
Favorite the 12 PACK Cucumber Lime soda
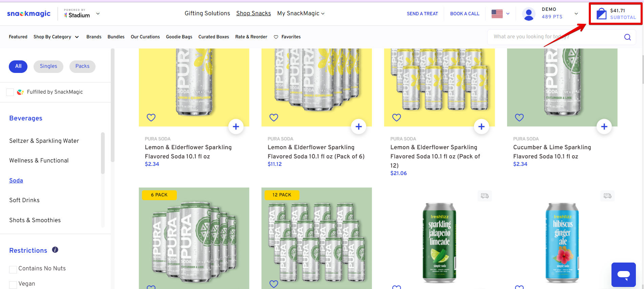[x=274, y=284]
